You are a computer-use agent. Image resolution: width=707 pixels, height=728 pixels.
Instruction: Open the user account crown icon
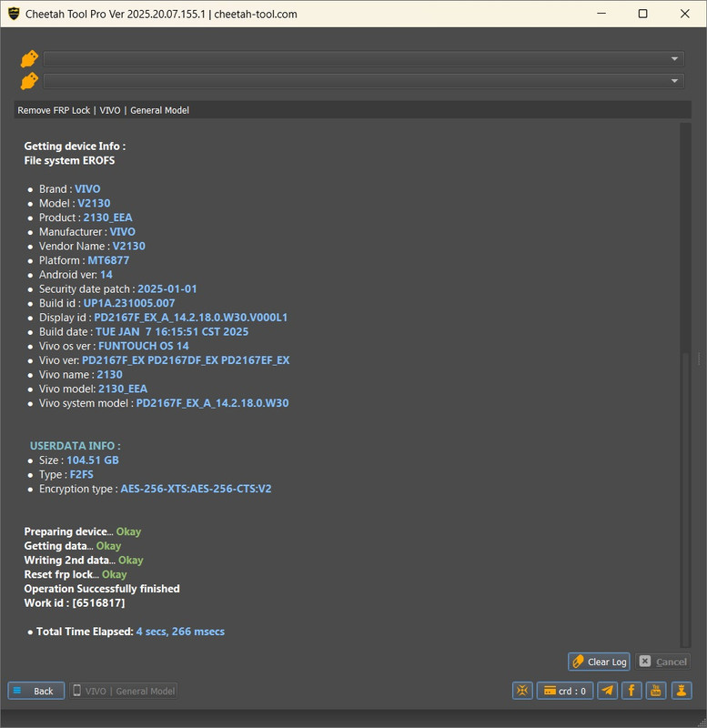(x=681, y=691)
